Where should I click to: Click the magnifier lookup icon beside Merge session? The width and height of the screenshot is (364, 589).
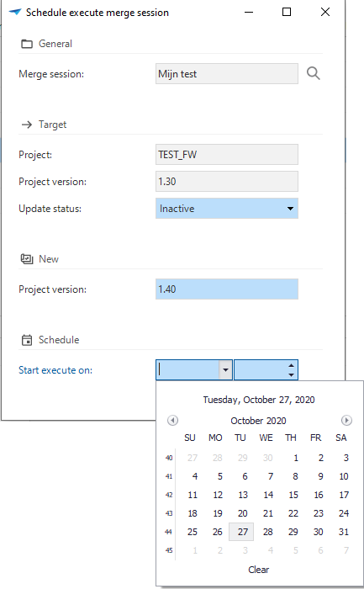[x=313, y=73]
